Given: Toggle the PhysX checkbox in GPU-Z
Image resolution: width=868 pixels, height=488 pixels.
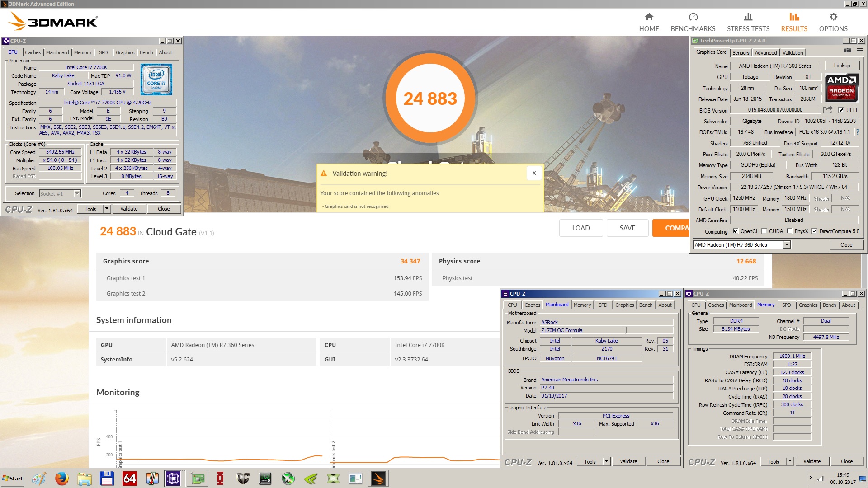Looking at the screenshot, I should [x=789, y=231].
